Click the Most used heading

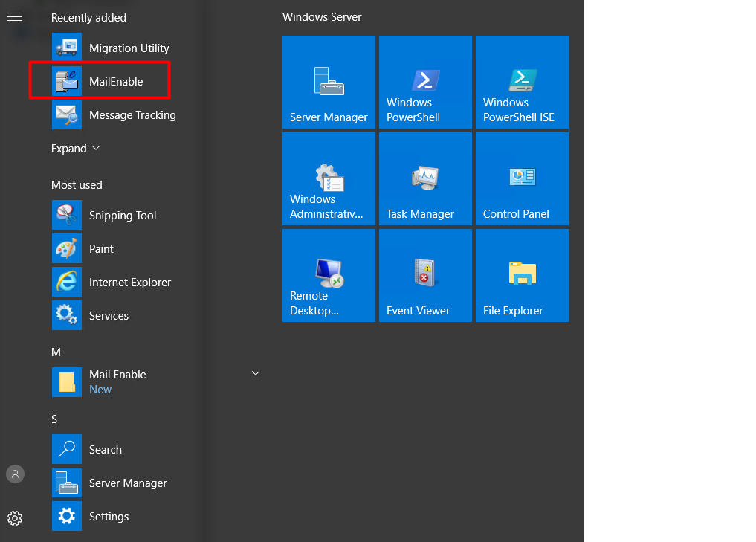tap(77, 185)
